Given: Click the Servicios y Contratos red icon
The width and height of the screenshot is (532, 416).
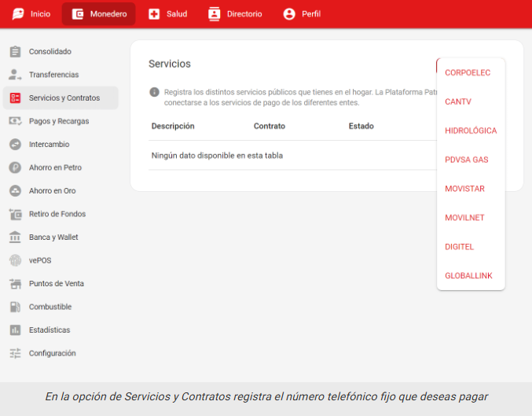Looking at the screenshot, I should pos(15,98).
